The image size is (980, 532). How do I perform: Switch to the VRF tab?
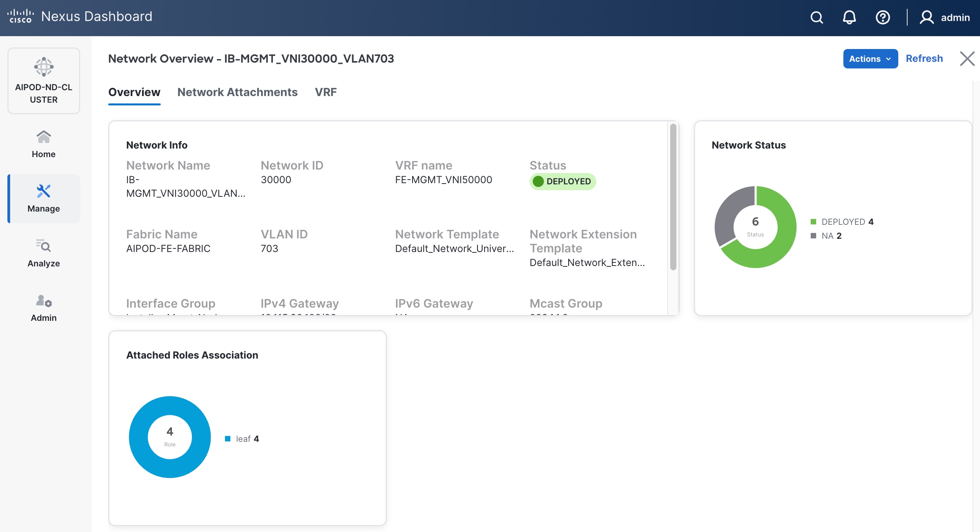(x=325, y=92)
